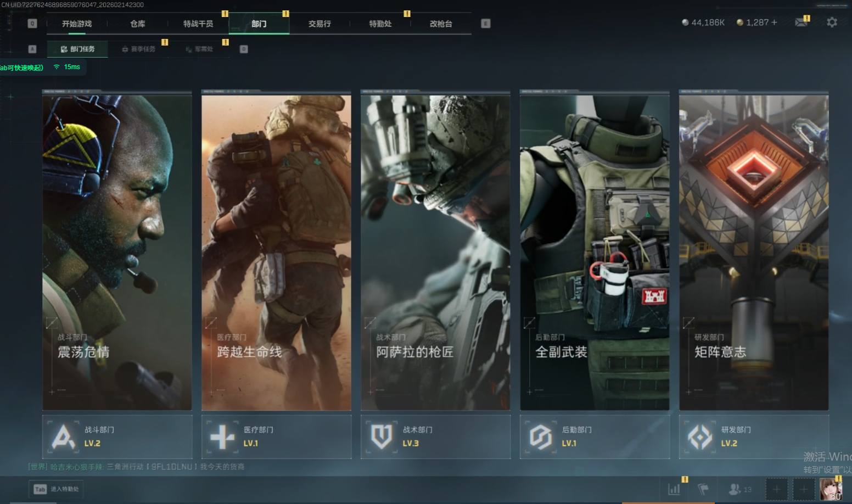Switch to the 改枪台 tab

(441, 24)
